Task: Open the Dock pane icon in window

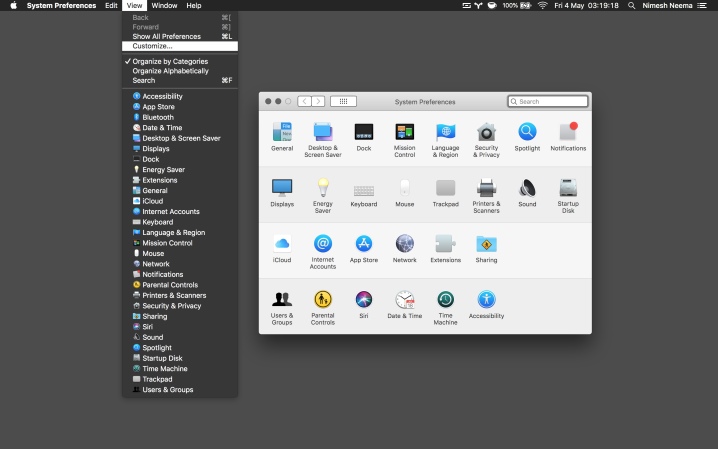Action: click(364, 132)
